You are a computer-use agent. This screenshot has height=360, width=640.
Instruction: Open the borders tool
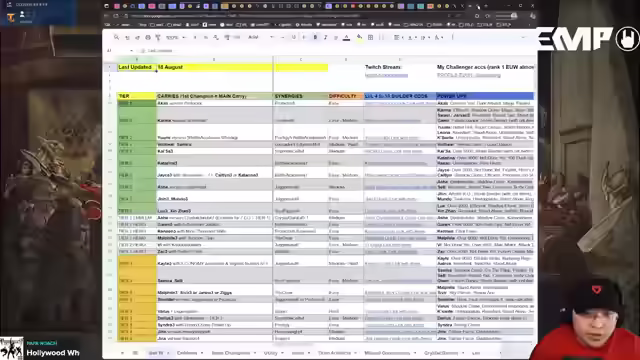(370, 37)
